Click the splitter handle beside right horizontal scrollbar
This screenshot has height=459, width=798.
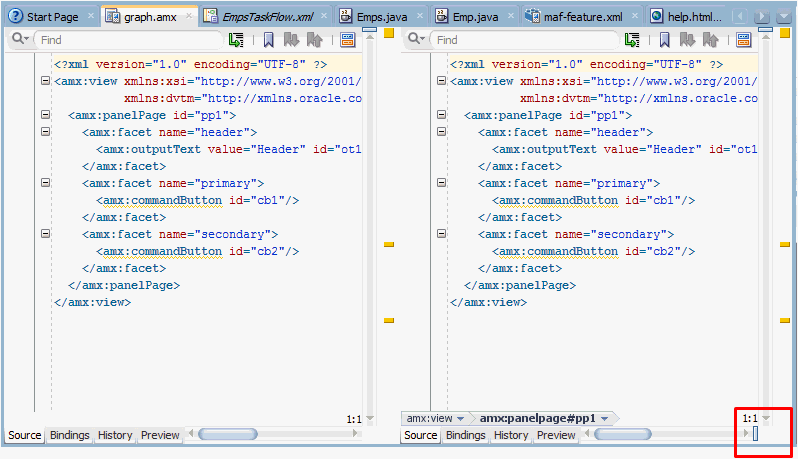755,434
